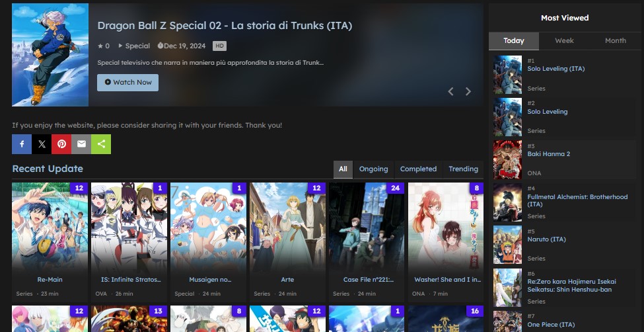Click the Musaigen no... title
Screen dimensions: 644x332
(x=210, y=279)
